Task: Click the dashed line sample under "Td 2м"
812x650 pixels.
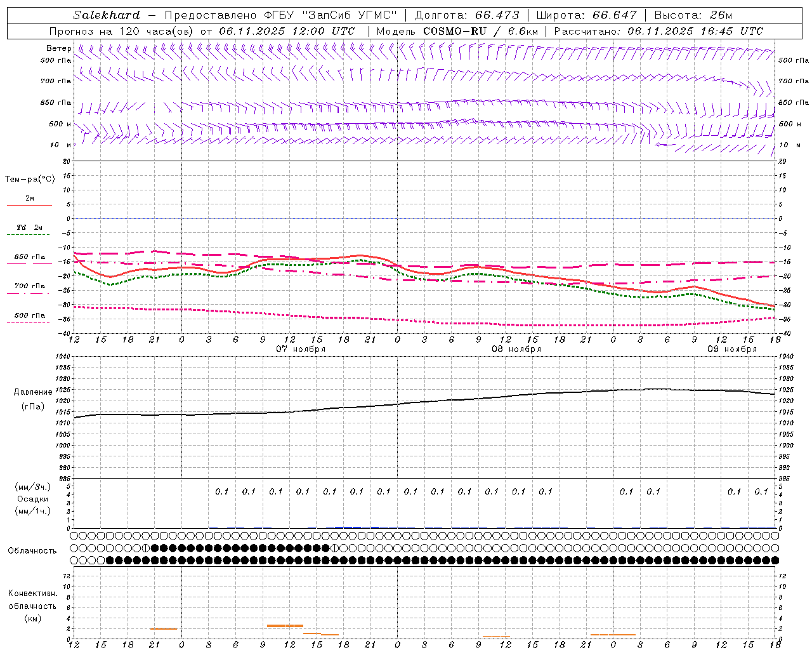Action: pos(28,234)
